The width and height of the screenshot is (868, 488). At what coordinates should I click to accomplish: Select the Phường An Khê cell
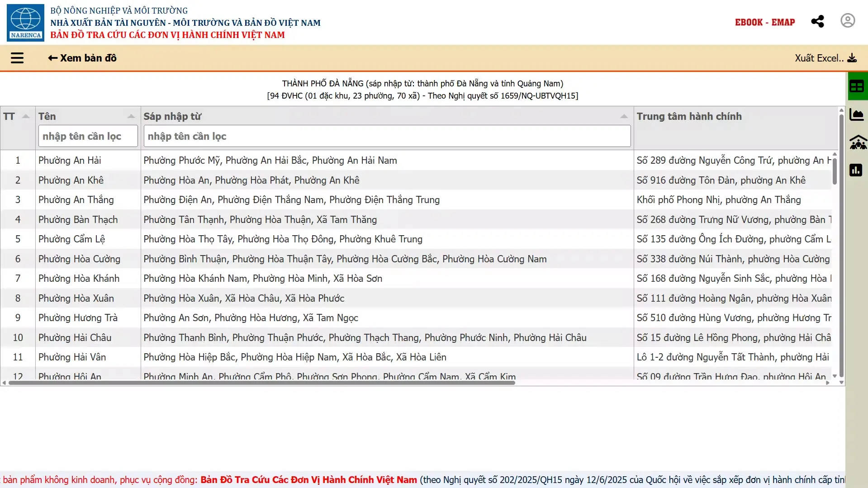88,180
